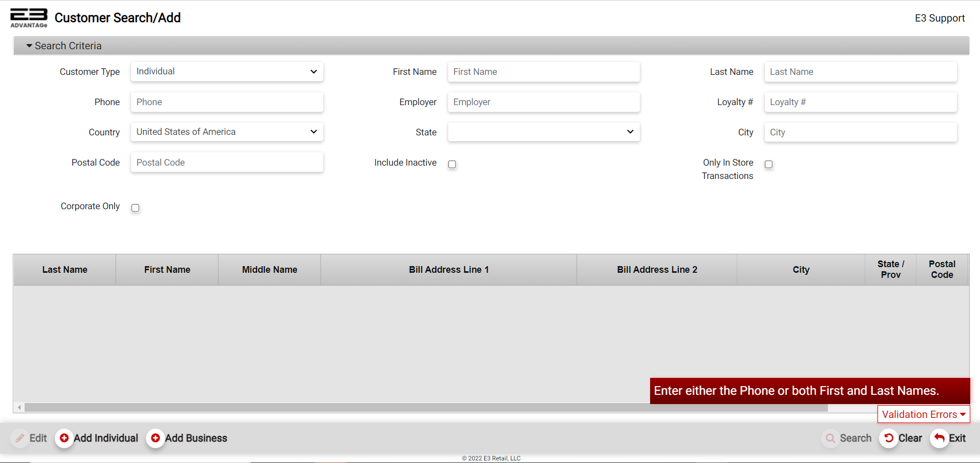The width and height of the screenshot is (980, 463).
Task: Click the circular arrow Clear icon
Action: (x=889, y=438)
